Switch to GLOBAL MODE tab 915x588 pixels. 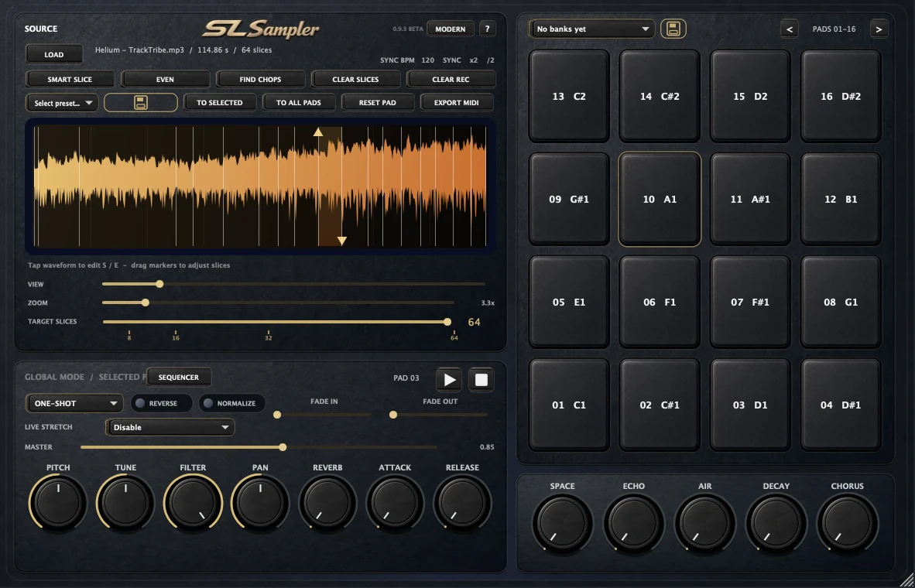pyautogui.click(x=54, y=377)
